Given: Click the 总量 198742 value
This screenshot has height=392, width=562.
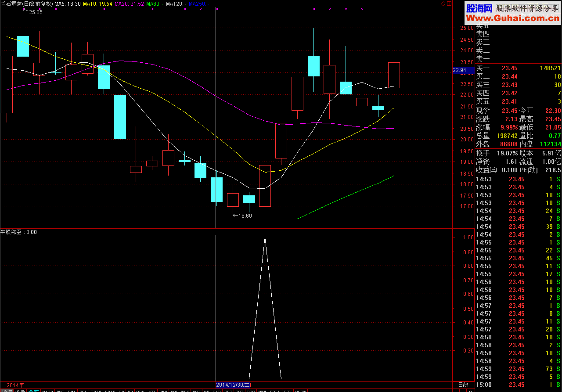Looking at the screenshot, I should 507,136.
